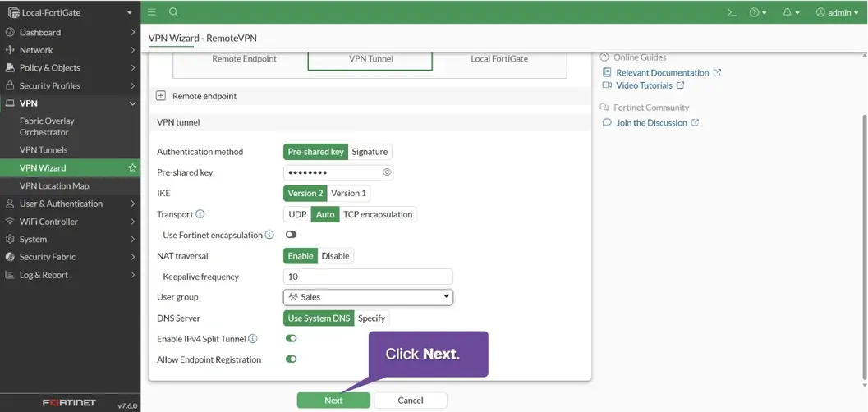
Task: Select Auto transport
Action: 325,214
